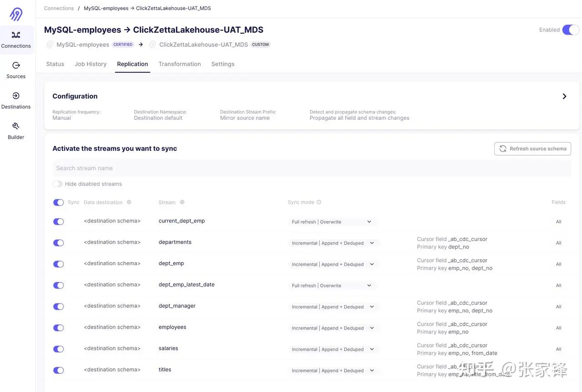This screenshot has height=392, width=582.
Task: Open the employees stream name
Action: tap(172, 327)
